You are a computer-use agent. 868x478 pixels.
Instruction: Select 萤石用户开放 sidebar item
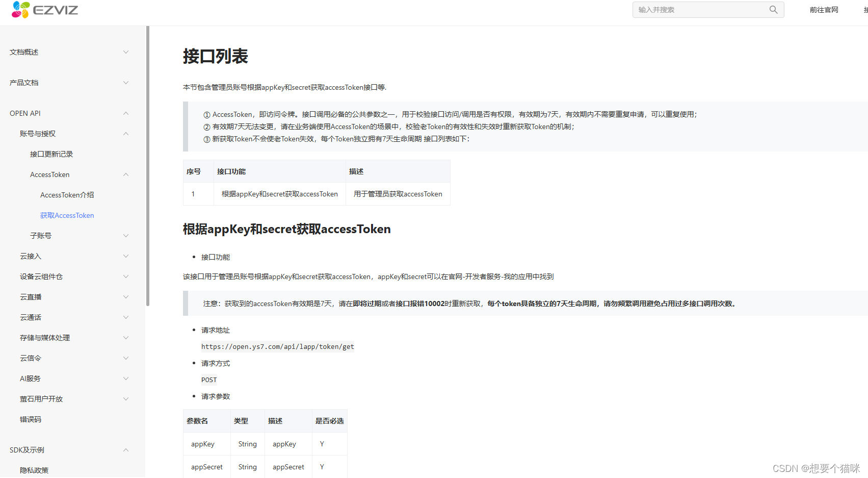tap(41, 399)
